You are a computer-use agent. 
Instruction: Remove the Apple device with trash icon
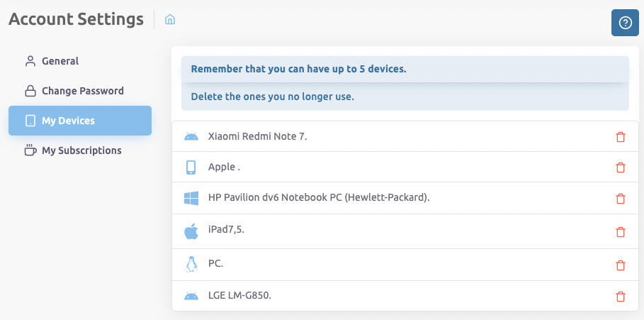click(x=621, y=167)
